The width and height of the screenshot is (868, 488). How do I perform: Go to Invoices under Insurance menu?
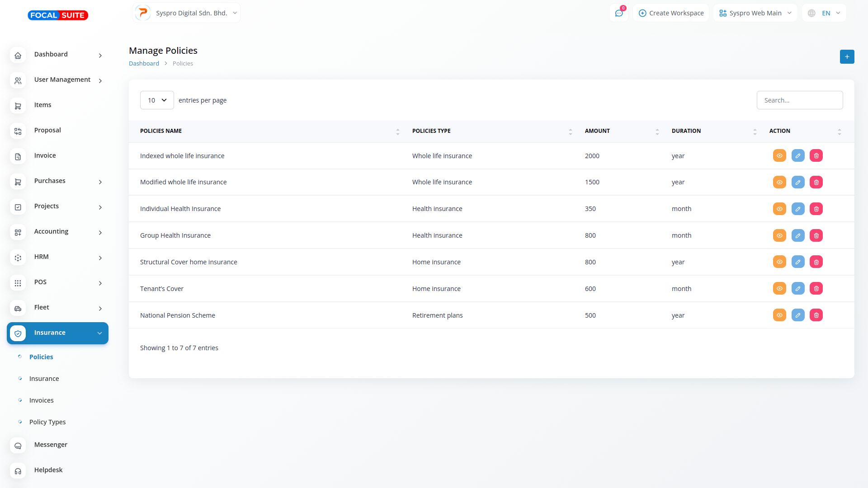point(41,400)
